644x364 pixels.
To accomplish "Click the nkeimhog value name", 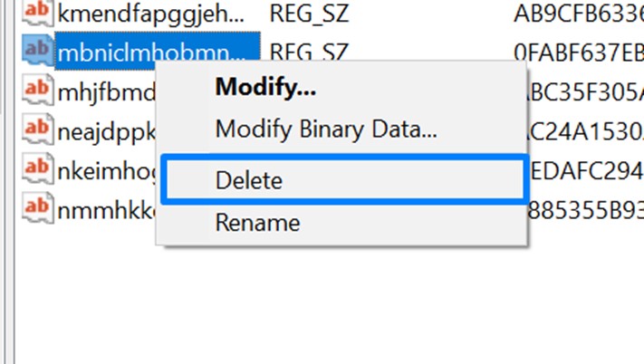I will (x=104, y=169).
